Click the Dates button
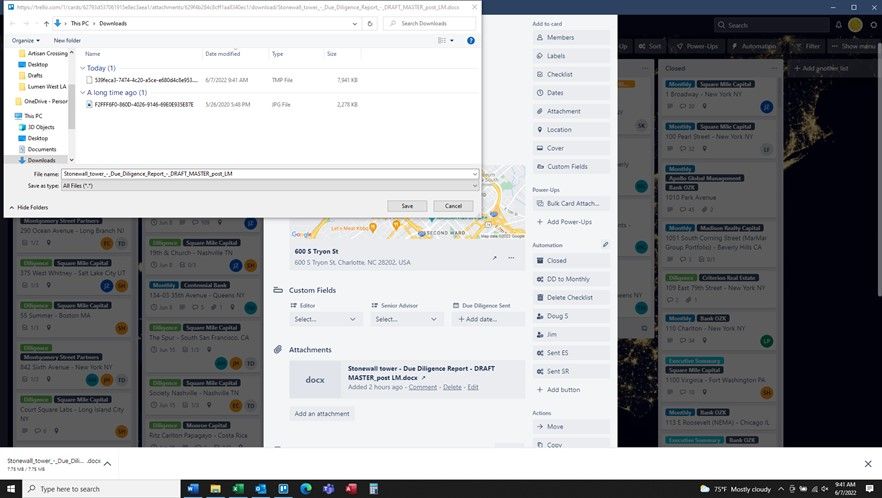The width and height of the screenshot is (882, 498). [571, 93]
